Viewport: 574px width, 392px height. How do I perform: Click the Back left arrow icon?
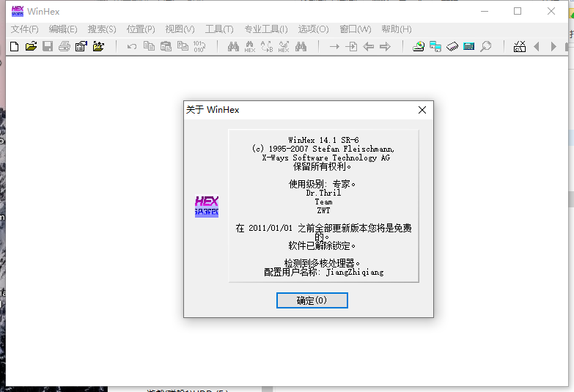(368, 46)
